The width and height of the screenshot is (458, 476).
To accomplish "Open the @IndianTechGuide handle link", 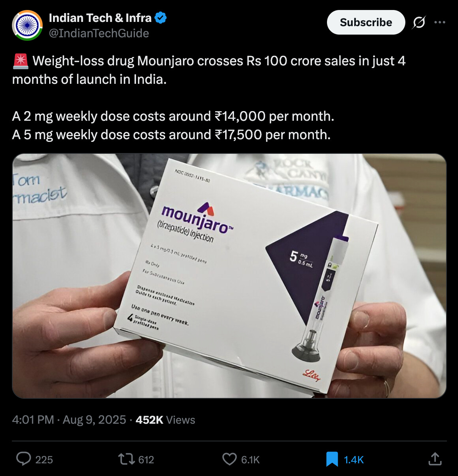I will point(99,33).
